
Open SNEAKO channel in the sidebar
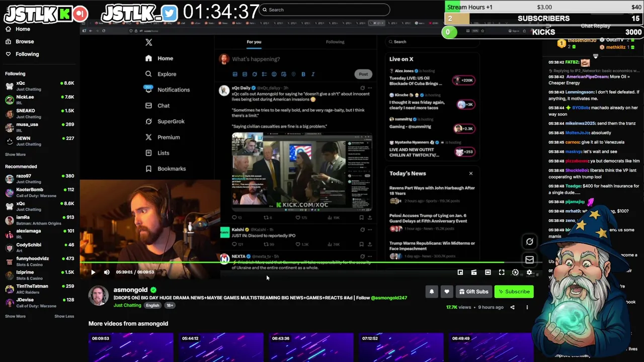tap(39, 113)
